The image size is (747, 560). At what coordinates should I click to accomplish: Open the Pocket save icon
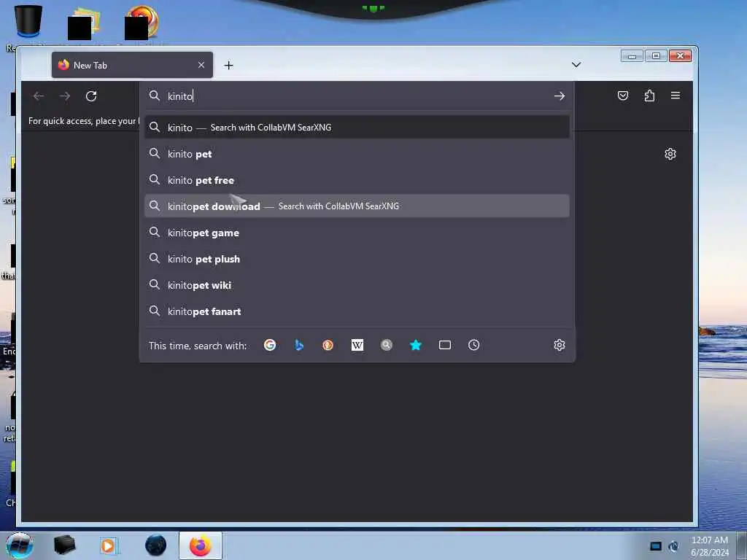tap(623, 96)
